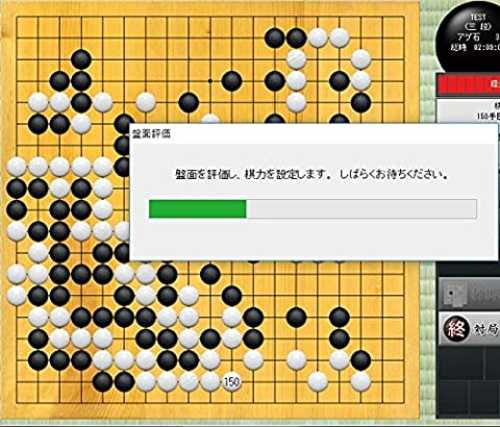Click the dialog's waiting message text
Viewport: 500px width, 427px height.
(x=311, y=174)
